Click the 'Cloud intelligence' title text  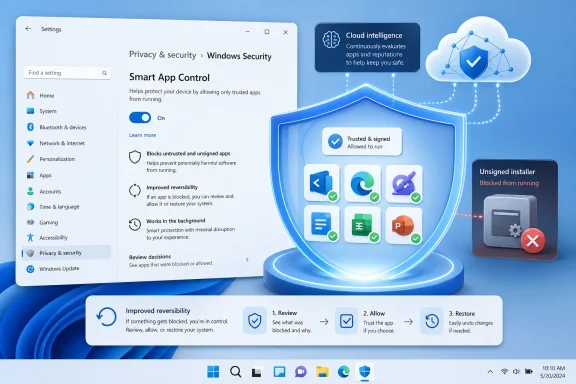[x=374, y=35]
